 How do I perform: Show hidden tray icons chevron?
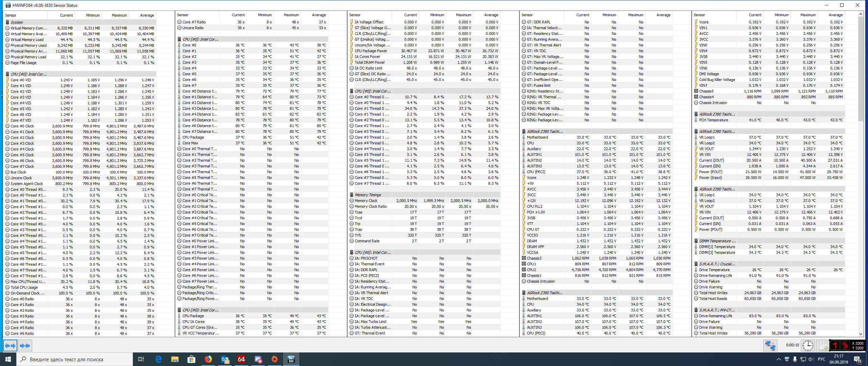point(778,359)
